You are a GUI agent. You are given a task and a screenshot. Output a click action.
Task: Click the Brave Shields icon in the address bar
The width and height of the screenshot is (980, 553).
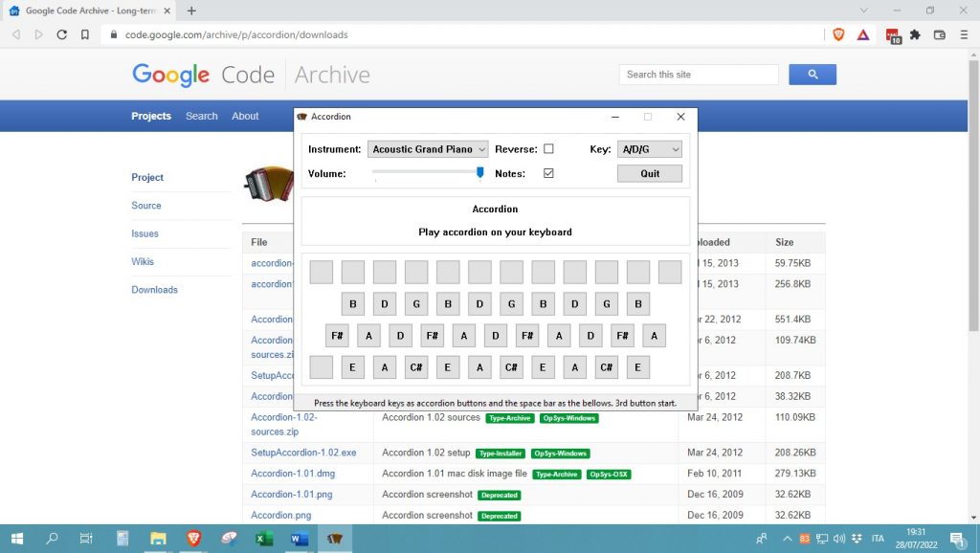(x=838, y=33)
